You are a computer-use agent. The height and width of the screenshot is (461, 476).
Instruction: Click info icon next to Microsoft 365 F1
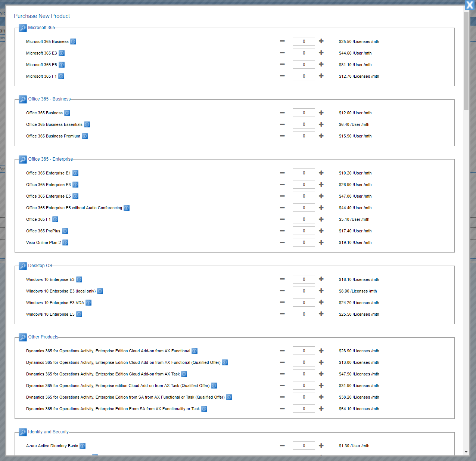(x=61, y=76)
